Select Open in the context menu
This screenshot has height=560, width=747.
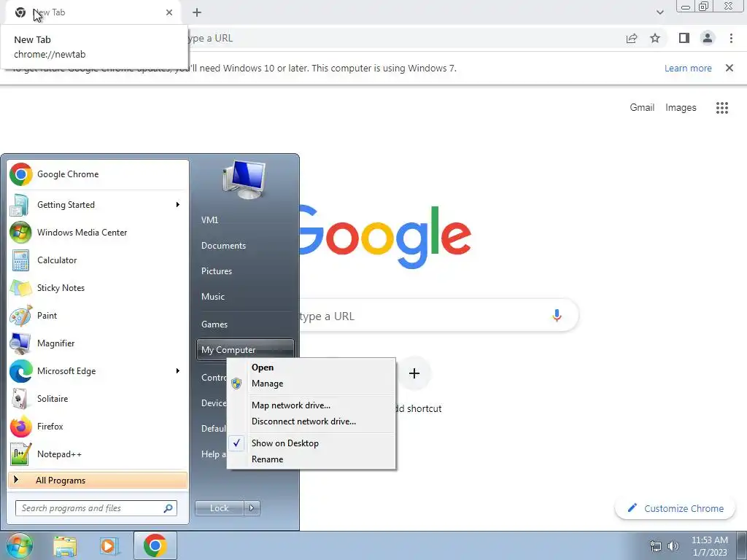click(311, 367)
